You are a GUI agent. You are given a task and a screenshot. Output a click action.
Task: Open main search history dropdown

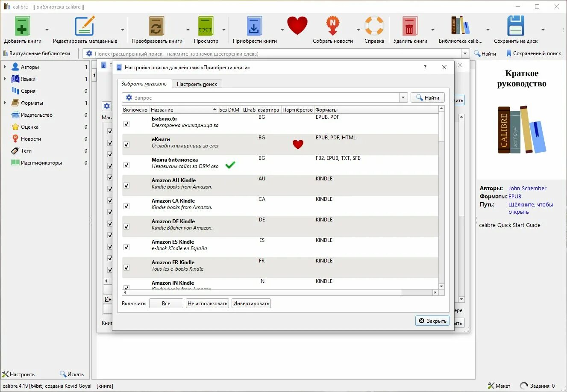point(465,53)
